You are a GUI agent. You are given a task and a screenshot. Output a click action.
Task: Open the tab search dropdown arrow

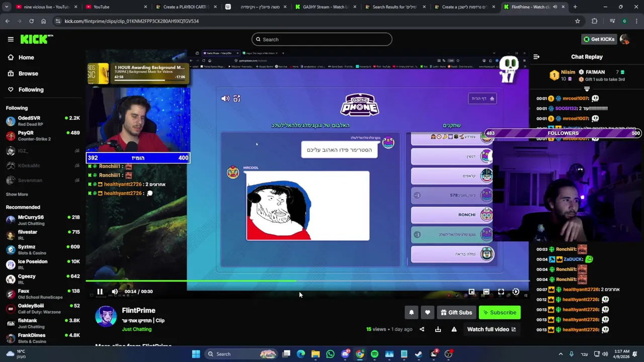pyautogui.click(x=6, y=7)
